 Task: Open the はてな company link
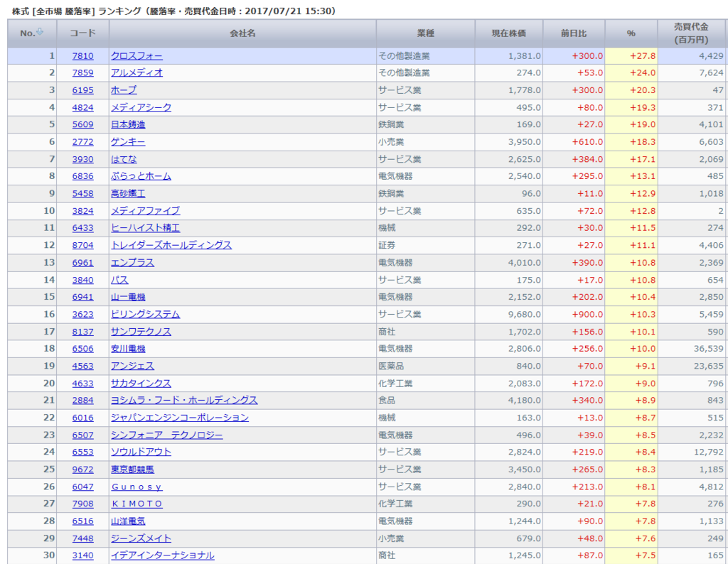tap(124, 159)
